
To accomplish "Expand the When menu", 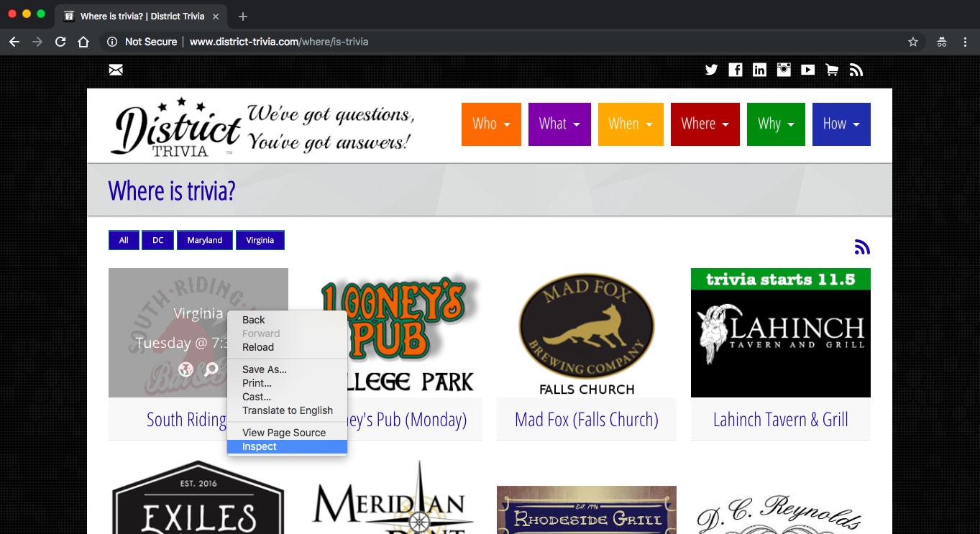I will [631, 124].
